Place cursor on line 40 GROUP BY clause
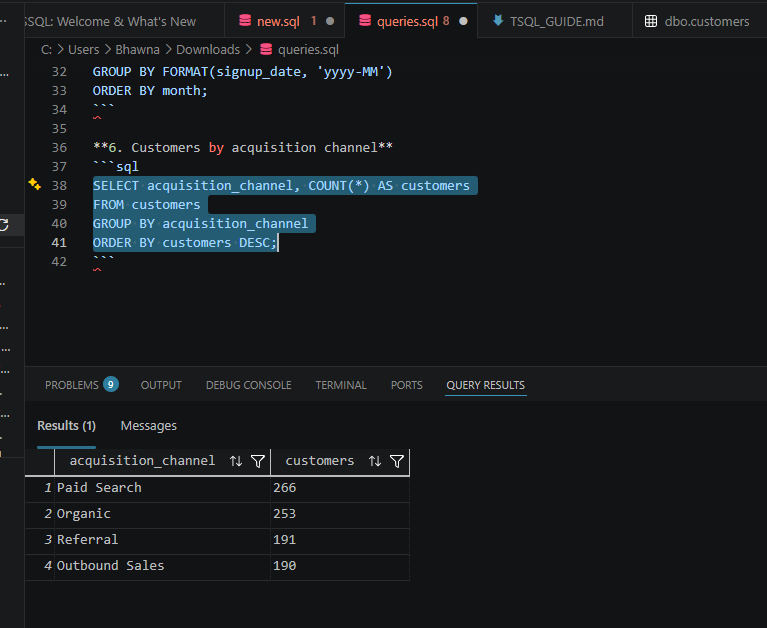This screenshot has width=767, height=628. pos(201,224)
